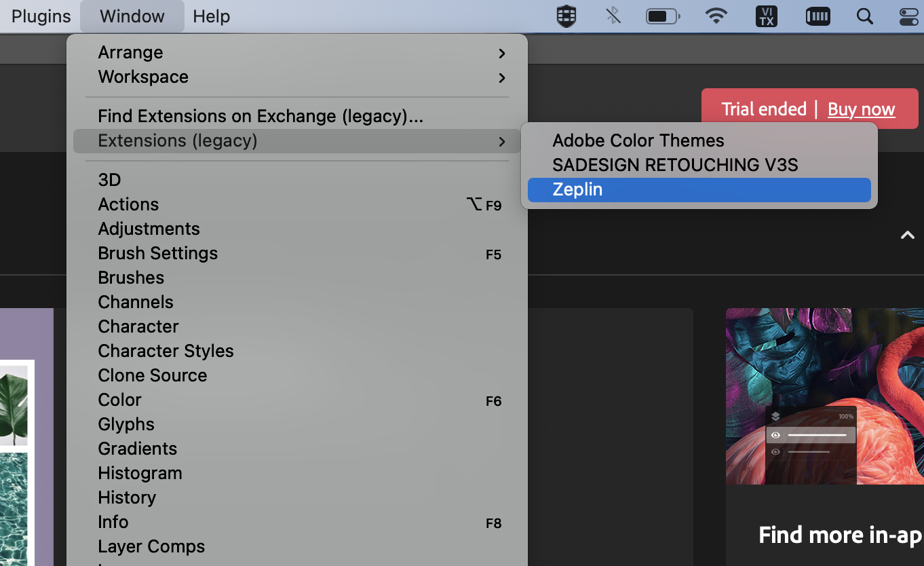Screen dimensions: 924x566
Task: Open the Control Center icon
Action: [908, 16]
